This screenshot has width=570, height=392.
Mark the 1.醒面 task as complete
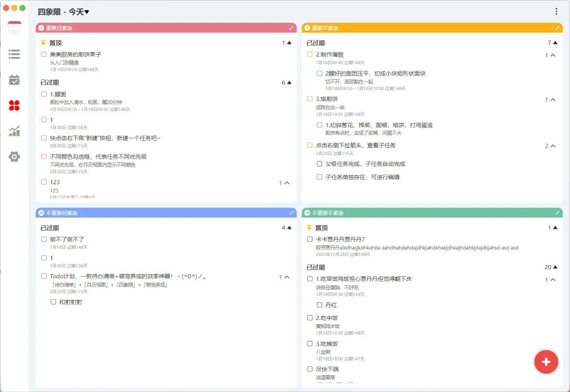coord(43,94)
